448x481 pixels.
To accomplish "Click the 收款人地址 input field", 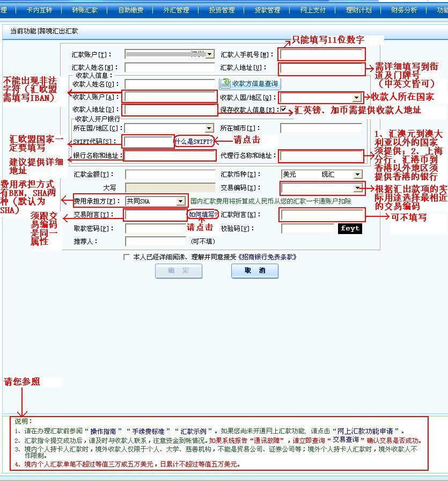I will (x=170, y=110).
